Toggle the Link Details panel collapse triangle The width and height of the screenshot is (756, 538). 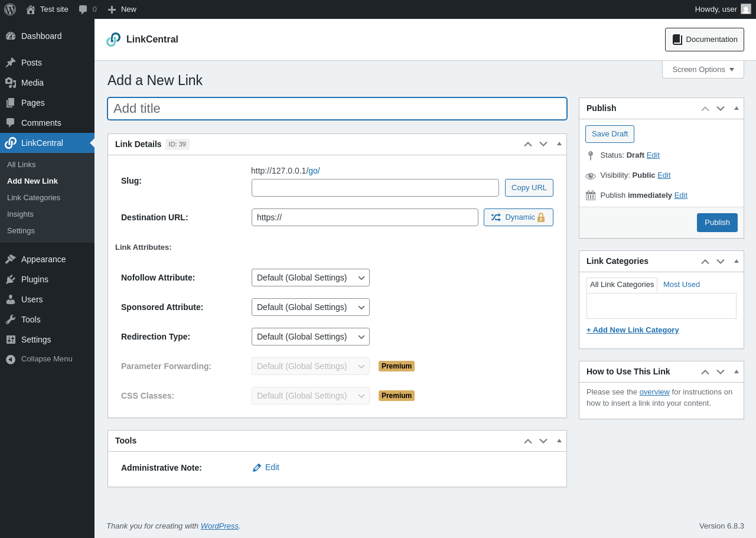[x=559, y=144]
